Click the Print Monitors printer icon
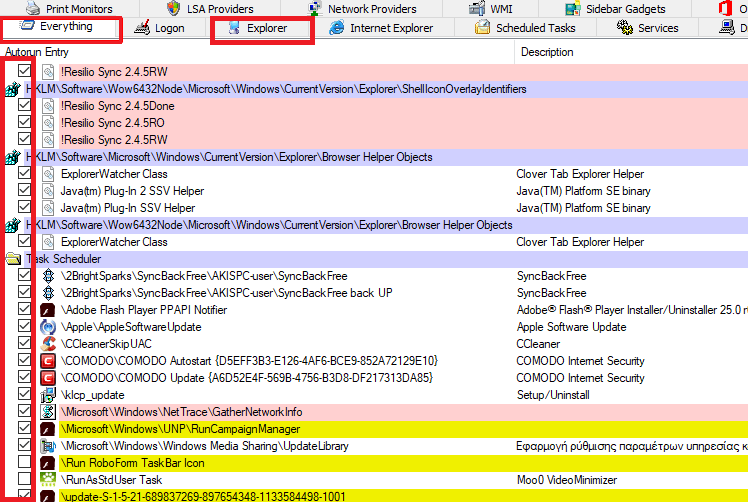This screenshot has height=502, width=748. pos(32,8)
